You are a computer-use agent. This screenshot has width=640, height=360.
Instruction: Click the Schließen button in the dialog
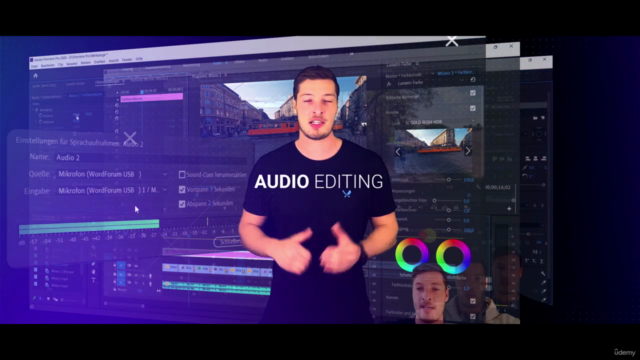tap(229, 242)
